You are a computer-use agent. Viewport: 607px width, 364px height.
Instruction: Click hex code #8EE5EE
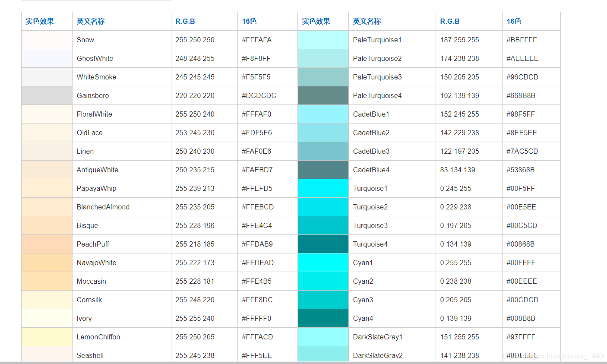[522, 133]
